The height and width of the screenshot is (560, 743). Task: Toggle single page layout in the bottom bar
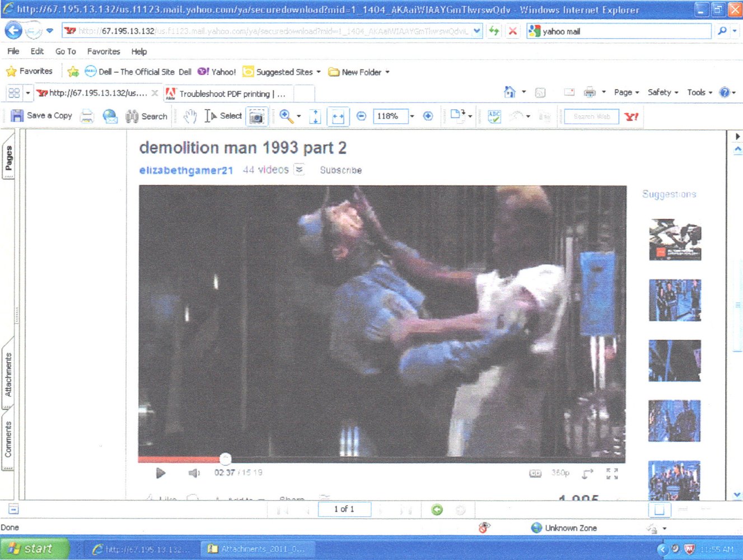tap(659, 510)
